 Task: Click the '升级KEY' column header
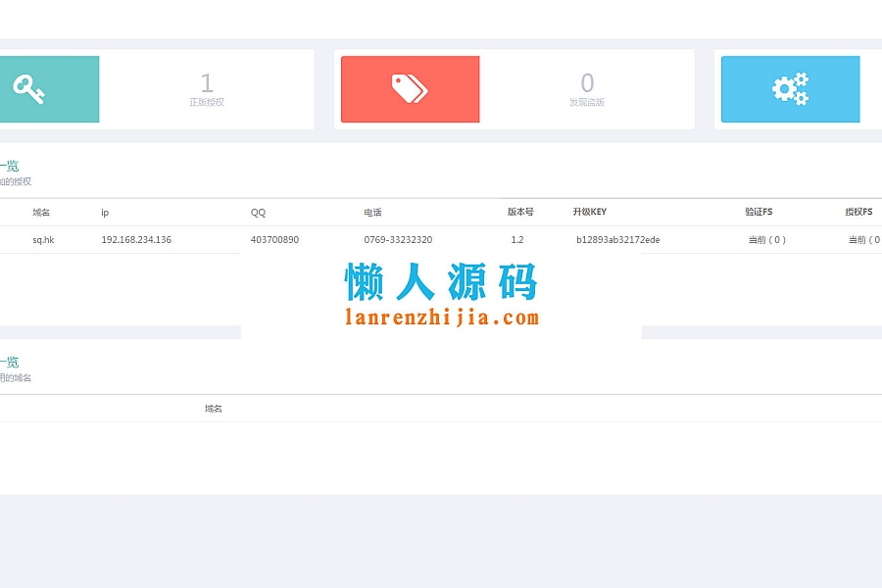(590, 212)
